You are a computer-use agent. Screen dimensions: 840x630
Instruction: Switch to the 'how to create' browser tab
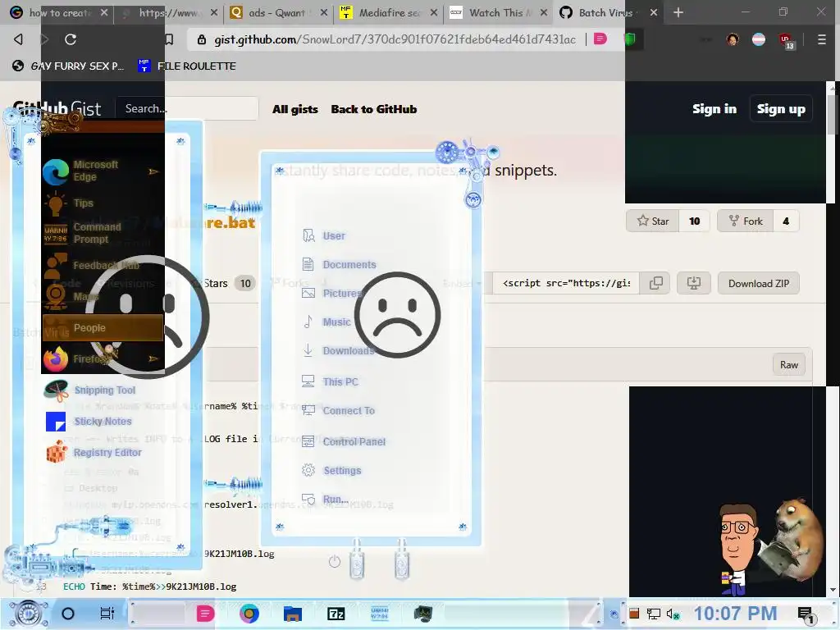coord(58,12)
